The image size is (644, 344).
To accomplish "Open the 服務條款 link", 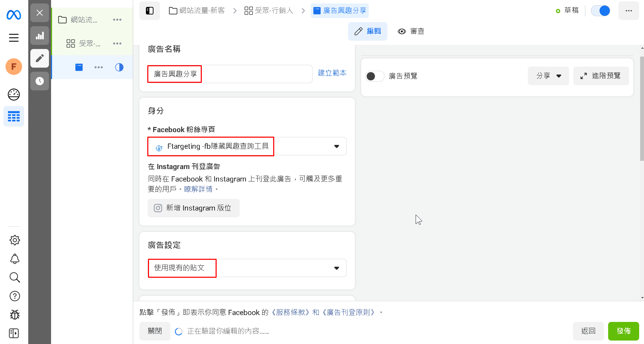I will [291, 312].
